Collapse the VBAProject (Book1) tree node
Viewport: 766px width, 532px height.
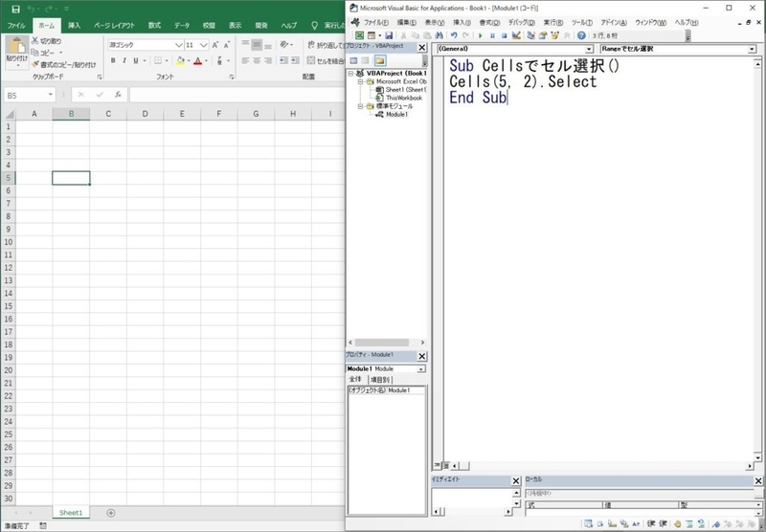(350, 74)
